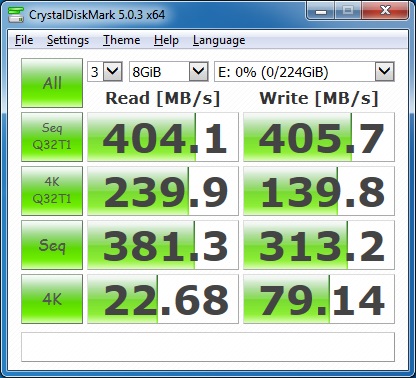Click the Seq read result 381.3
This screenshot has width=416, height=378.
163,245
